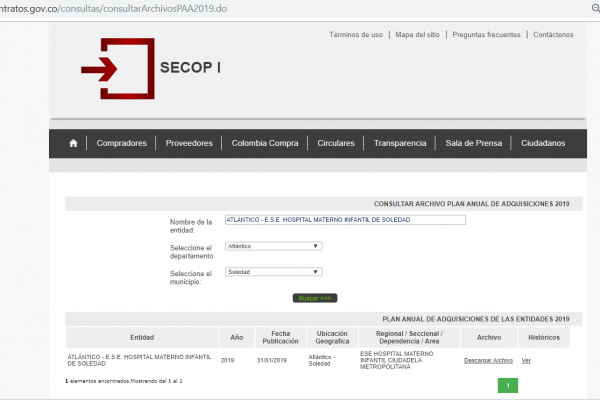Click the Año column header

236,337
